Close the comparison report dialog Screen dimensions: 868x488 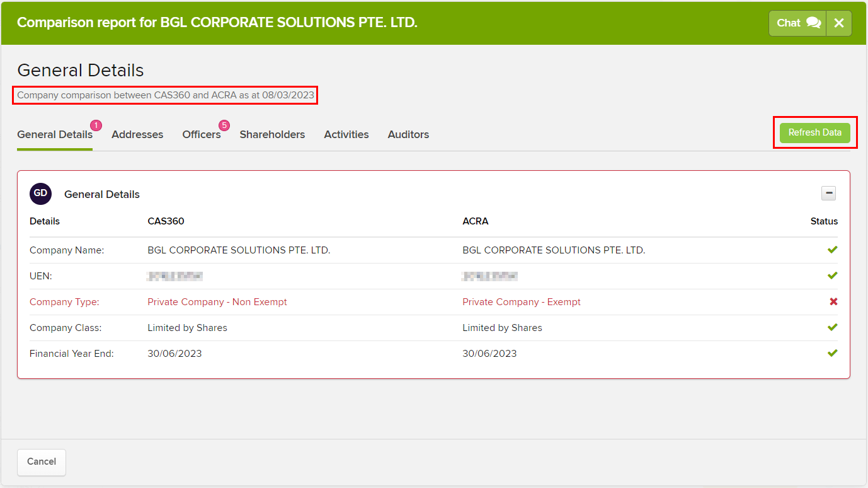point(839,23)
